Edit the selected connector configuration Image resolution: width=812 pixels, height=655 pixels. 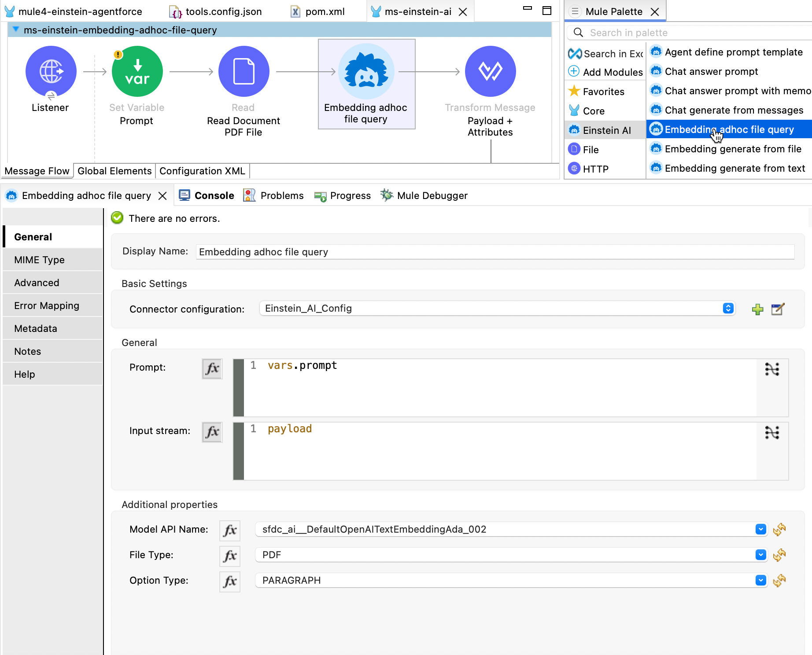click(x=778, y=309)
